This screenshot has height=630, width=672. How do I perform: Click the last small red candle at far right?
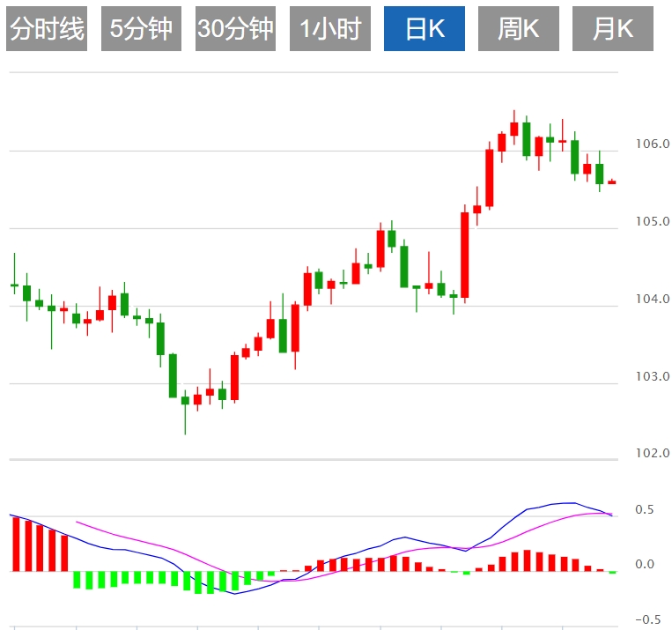point(612,182)
